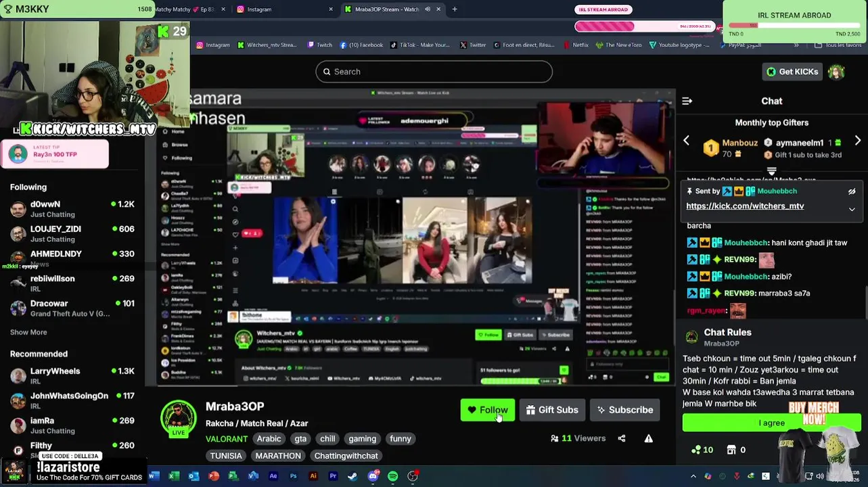Open the Twitter bookmark
This screenshot has width=868, height=487.
click(x=473, y=45)
